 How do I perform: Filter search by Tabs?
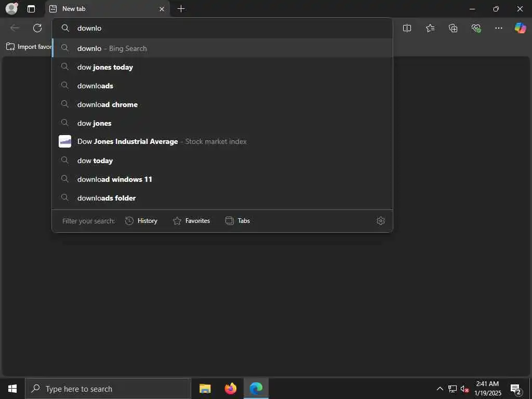[x=237, y=221]
